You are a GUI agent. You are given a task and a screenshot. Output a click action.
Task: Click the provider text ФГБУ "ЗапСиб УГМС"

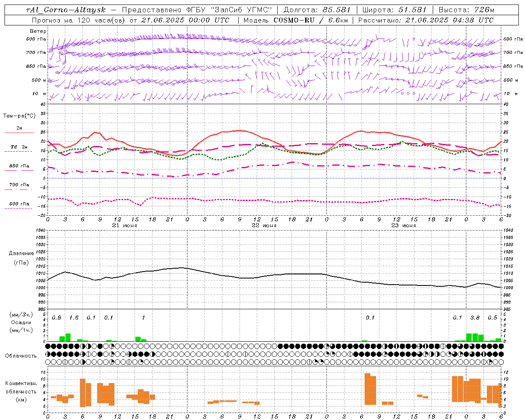click(230, 10)
